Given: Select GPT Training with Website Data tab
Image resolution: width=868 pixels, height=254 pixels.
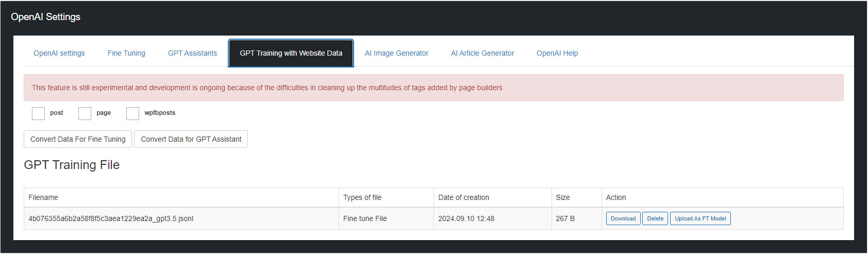Looking at the screenshot, I should coord(291,53).
